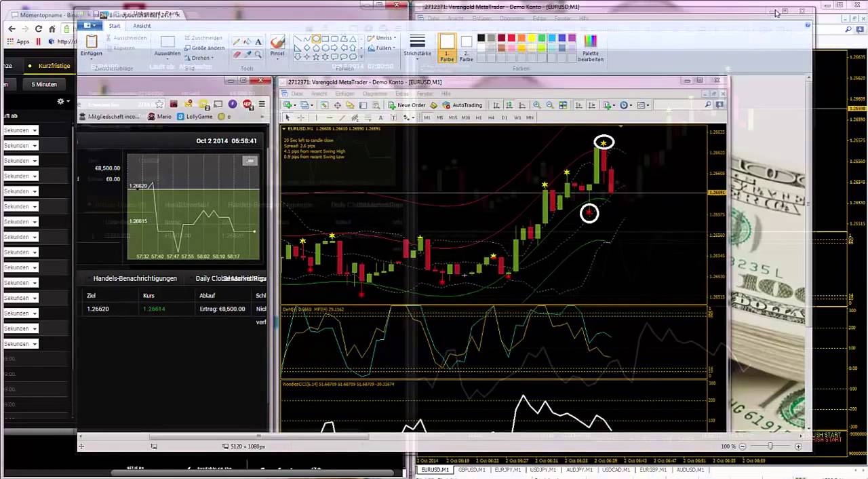Viewport: 868px width, 479px height.
Task: Click the 1.26620 Ziel value in table
Action: point(98,309)
